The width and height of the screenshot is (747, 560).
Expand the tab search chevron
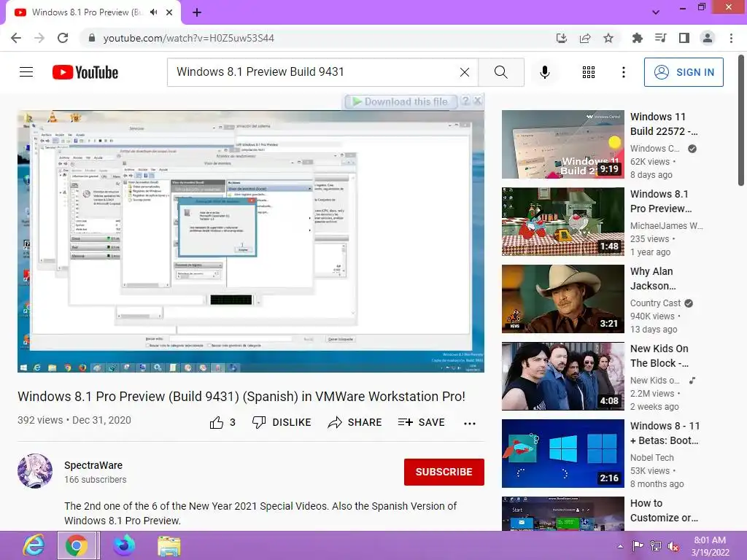pyautogui.click(x=656, y=12)
